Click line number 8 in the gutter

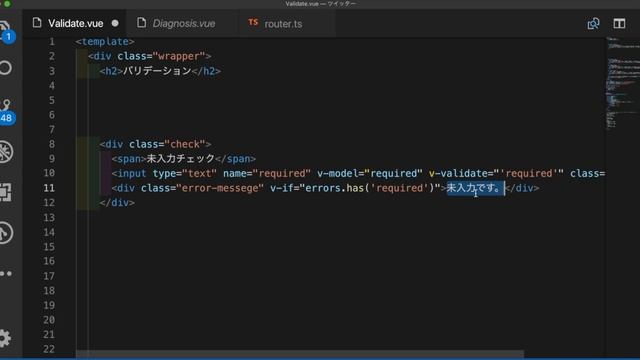(x=52, y=144)
